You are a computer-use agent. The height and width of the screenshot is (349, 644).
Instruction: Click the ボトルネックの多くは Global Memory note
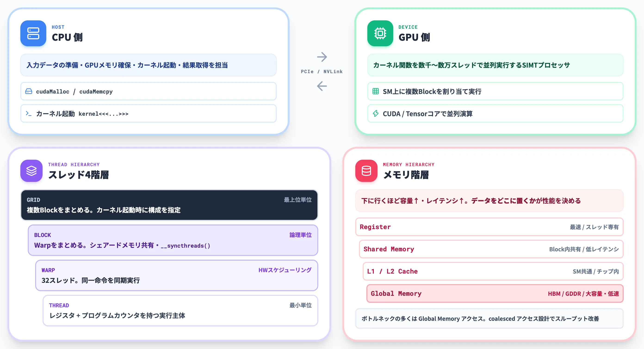coord(489,318)
